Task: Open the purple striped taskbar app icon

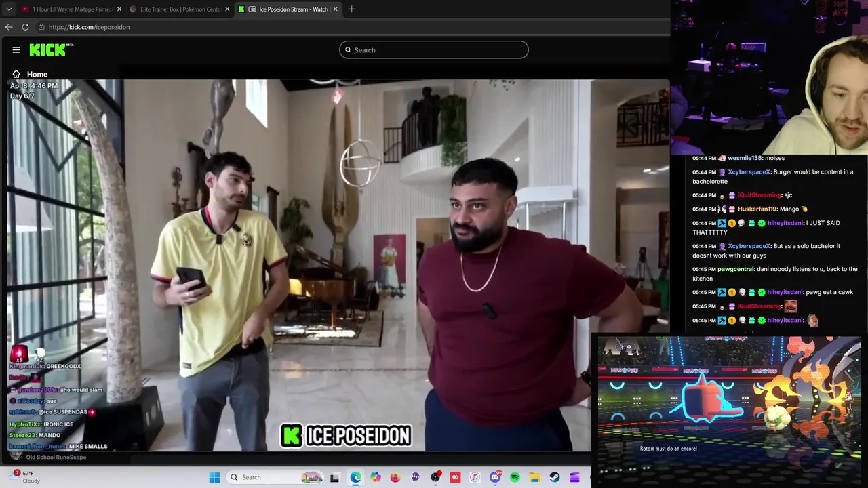Action: coord(574,477)
